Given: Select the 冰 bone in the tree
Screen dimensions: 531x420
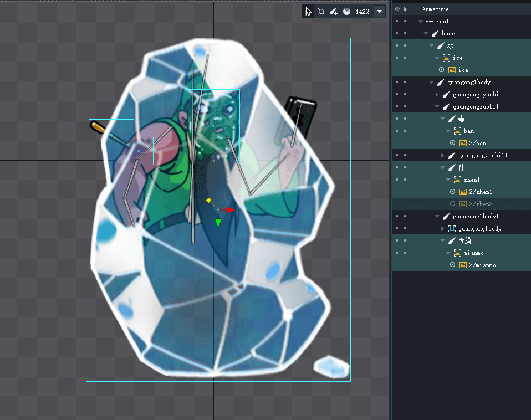Looking at the screenshot, I should pyautogui.click(x=450, y=45).
